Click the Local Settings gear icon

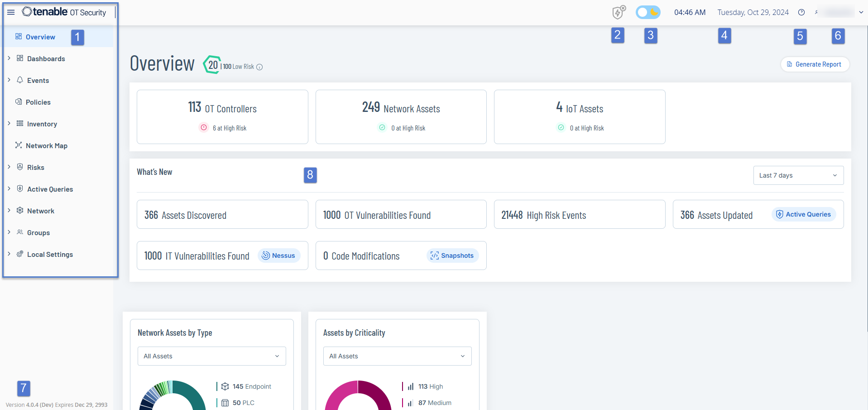click(20, 254)
